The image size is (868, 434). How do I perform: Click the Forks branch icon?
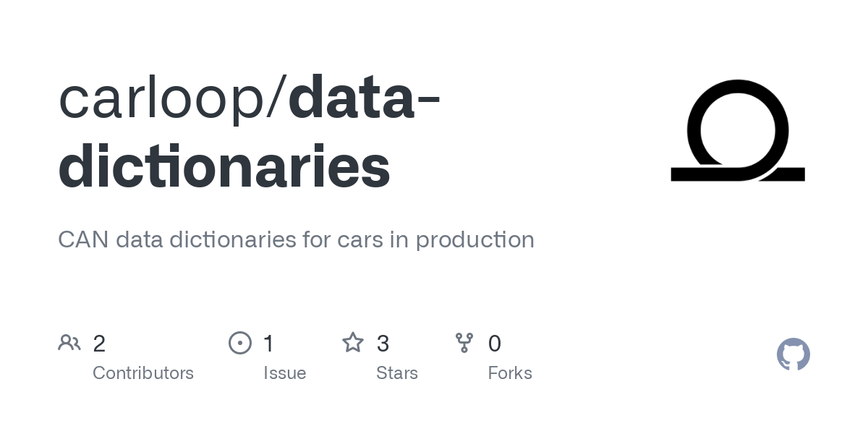464,343
